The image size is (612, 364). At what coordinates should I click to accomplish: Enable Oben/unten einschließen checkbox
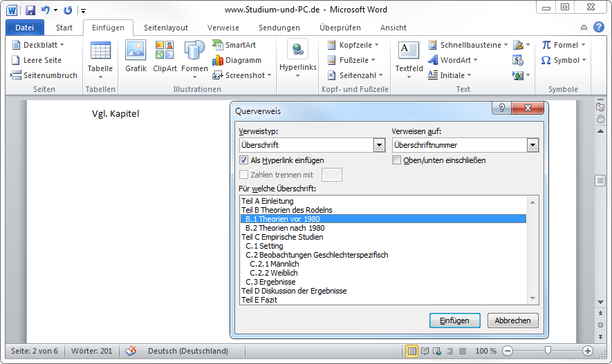tap(396, 160)
